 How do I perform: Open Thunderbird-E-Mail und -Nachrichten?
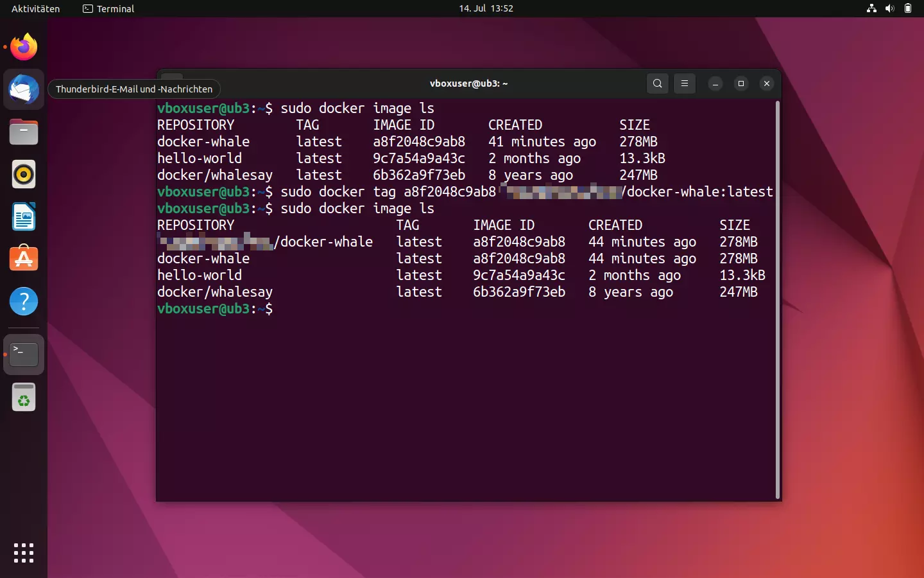tap(23, 89)
